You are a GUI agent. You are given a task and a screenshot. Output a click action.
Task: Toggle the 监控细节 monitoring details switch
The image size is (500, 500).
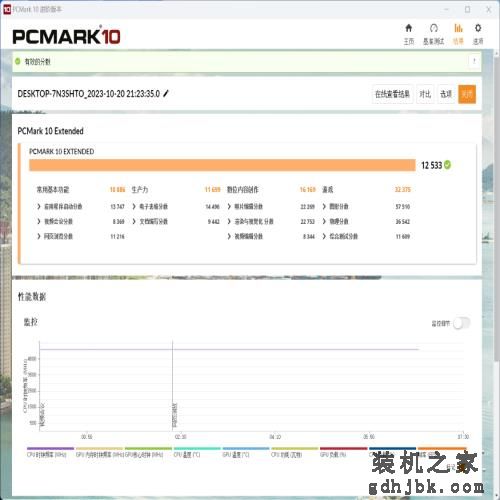[462, 323]
